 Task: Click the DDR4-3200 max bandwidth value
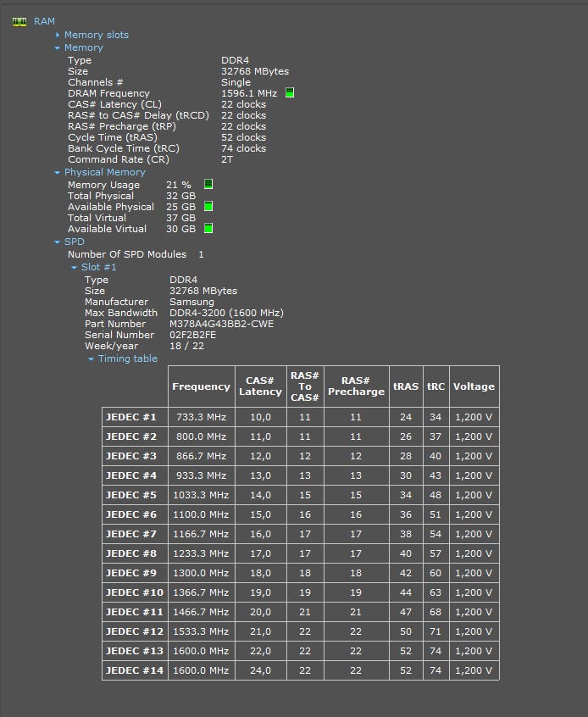226,313
